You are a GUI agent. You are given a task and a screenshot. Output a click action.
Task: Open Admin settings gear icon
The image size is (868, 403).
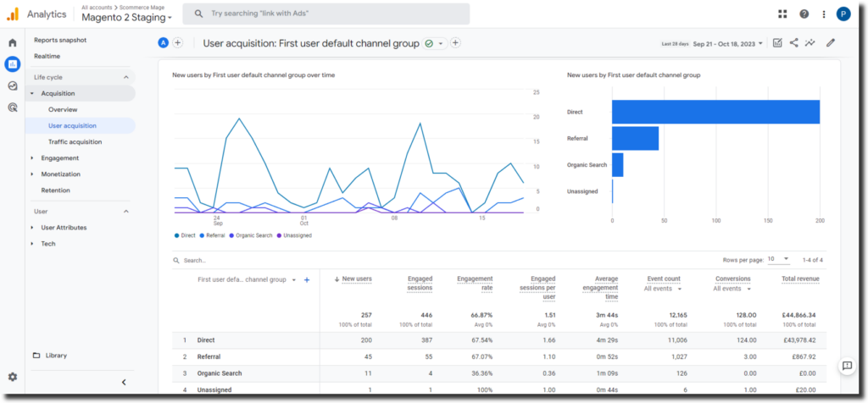click(12, 377)
